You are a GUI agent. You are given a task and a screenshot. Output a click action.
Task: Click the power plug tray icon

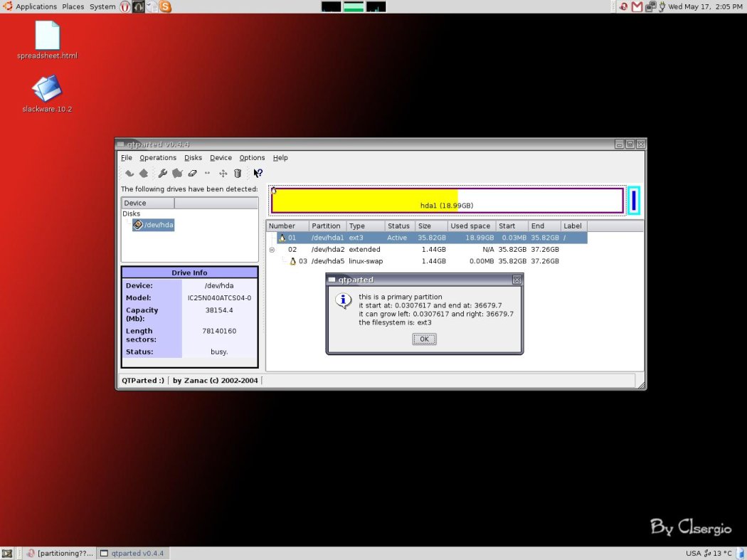662,6
